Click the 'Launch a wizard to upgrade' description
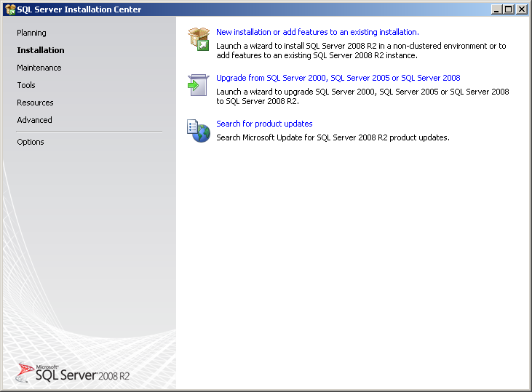Viewport: 532px width, 392px height. tap(362, 96)
